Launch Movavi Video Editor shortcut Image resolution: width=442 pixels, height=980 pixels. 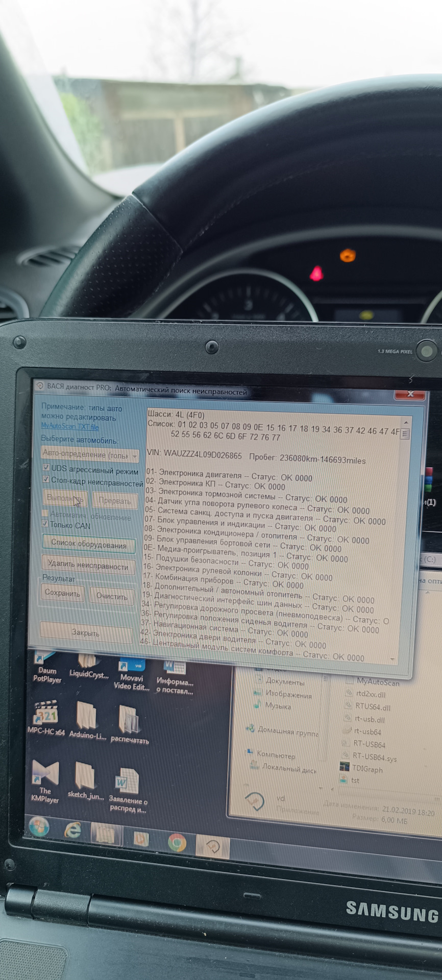[132, 675]
